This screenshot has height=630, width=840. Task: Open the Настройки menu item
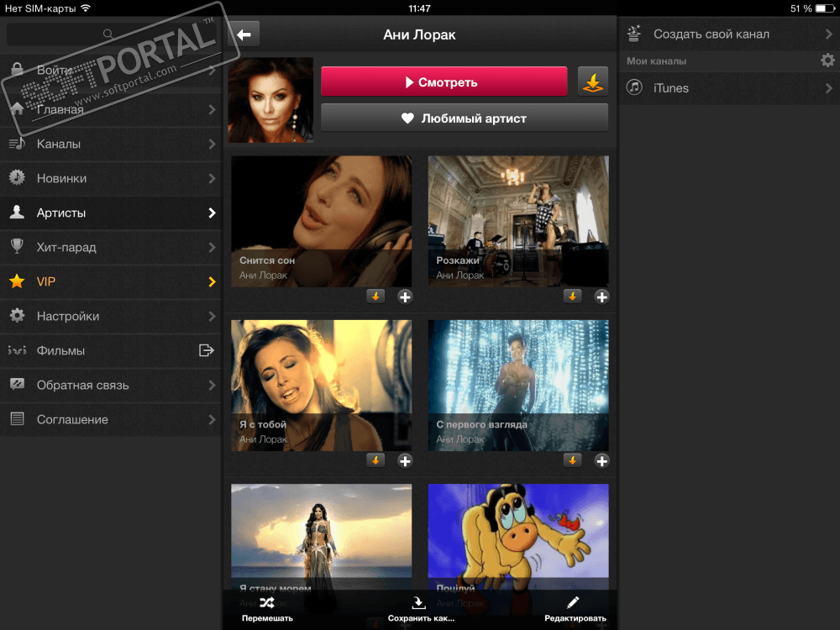(111, 316)
